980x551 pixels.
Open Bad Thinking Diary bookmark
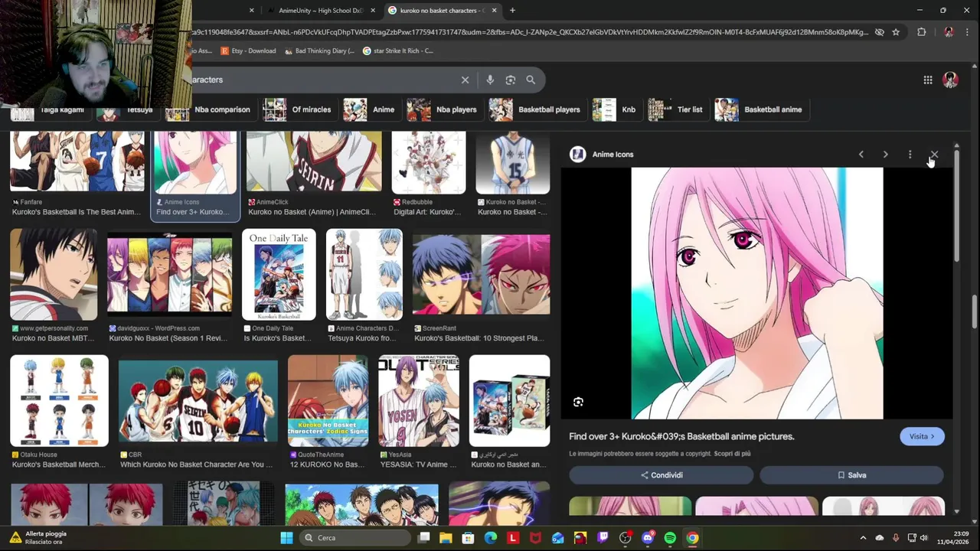pos(319,51)
